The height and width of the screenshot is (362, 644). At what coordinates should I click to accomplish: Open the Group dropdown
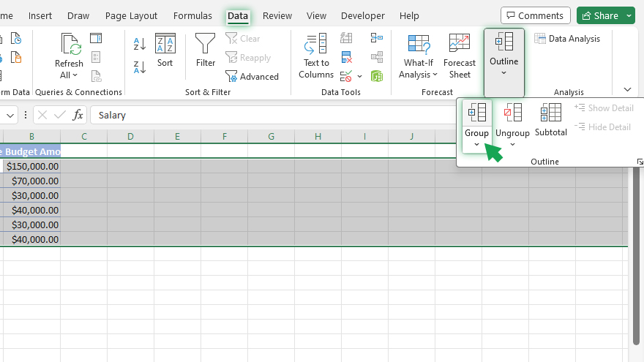476,144
